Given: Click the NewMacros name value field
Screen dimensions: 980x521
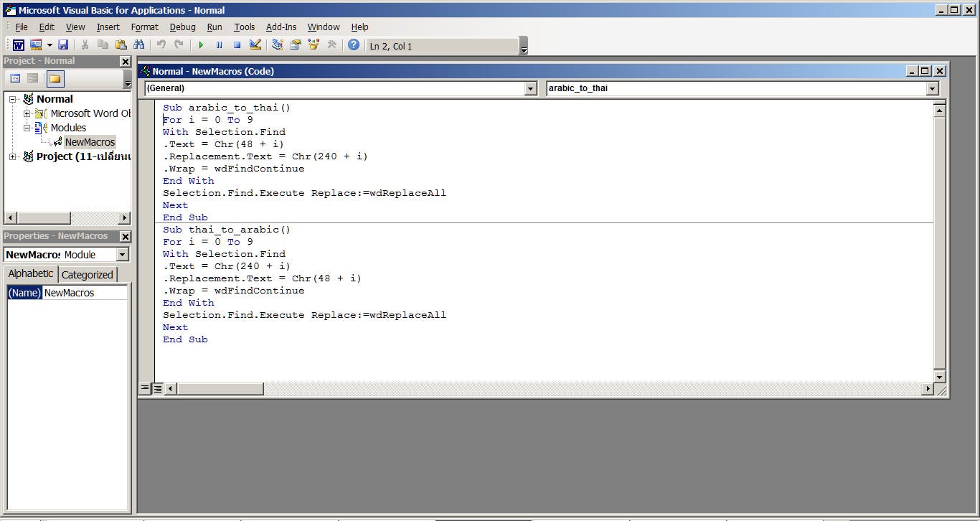Looking at the screenshot, I should tap(85, 293).
